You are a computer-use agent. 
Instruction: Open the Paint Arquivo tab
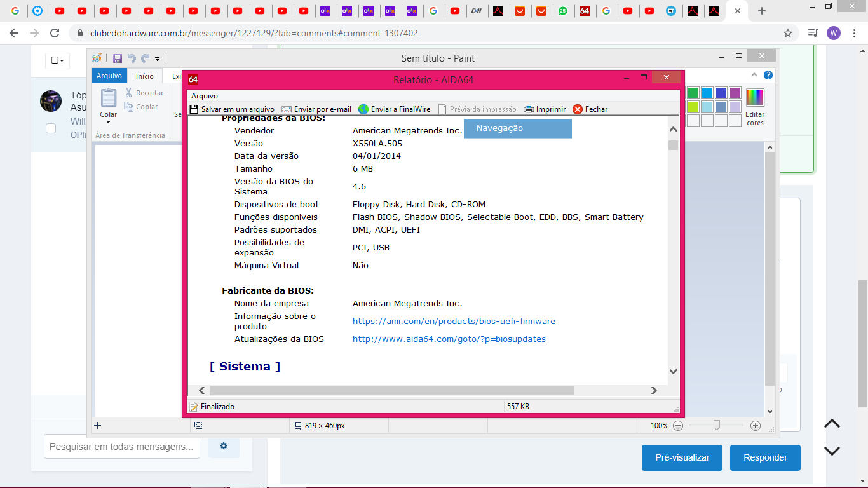point(109,76)
